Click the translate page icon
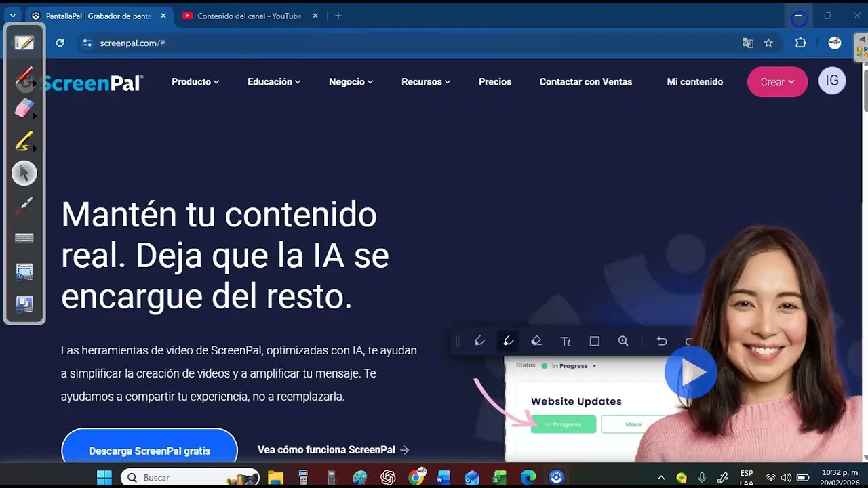 click(748, 43)
